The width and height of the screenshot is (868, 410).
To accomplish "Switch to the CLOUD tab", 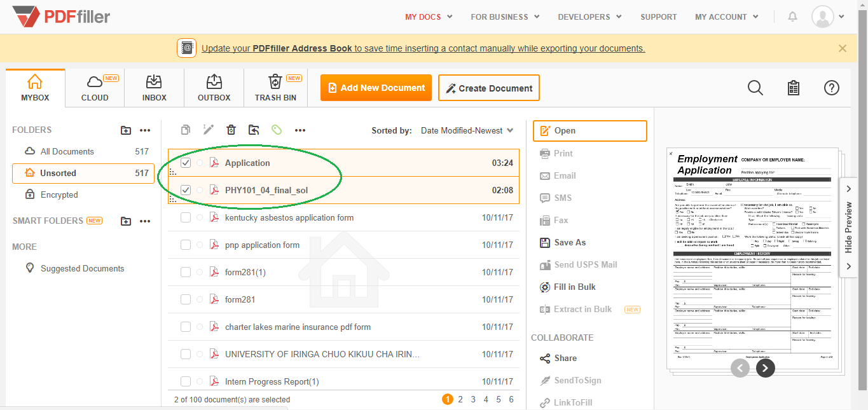I will [x=95, y=88].
